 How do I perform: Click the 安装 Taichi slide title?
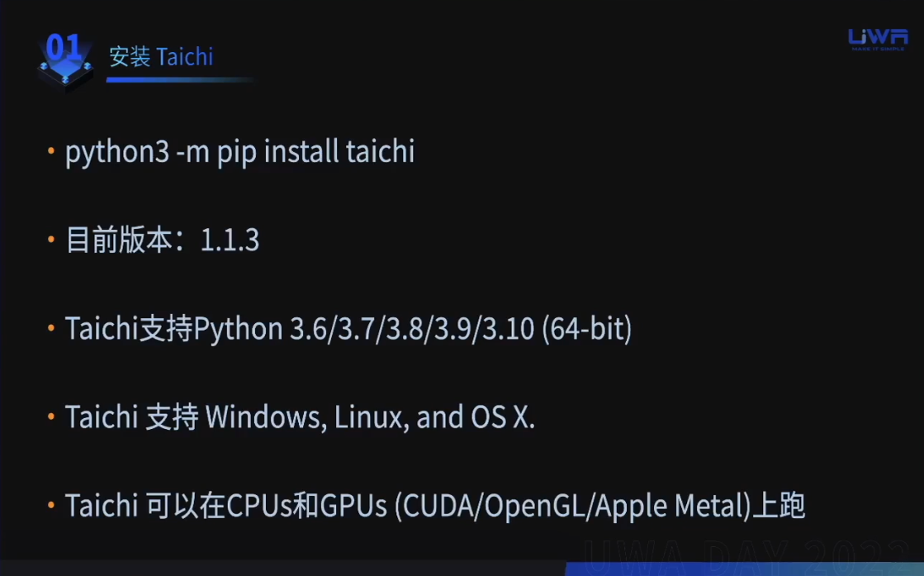(x=161, y=56)
